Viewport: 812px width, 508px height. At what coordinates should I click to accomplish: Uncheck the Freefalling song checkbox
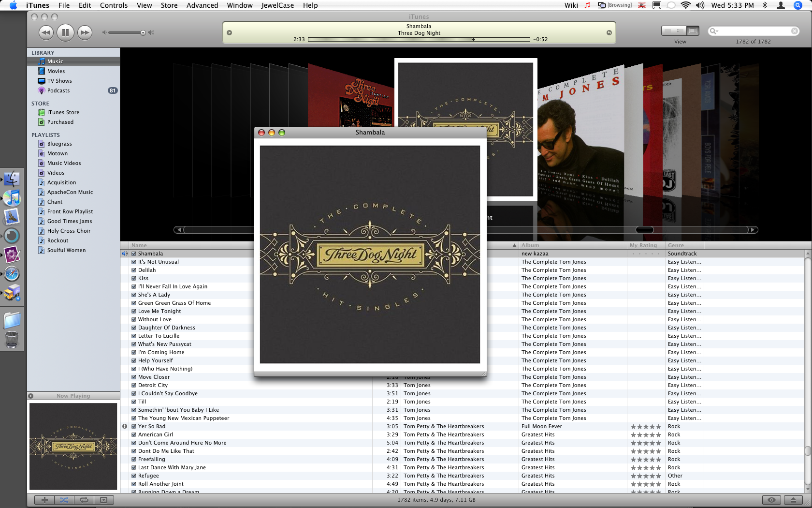click(x=134, y=459)
